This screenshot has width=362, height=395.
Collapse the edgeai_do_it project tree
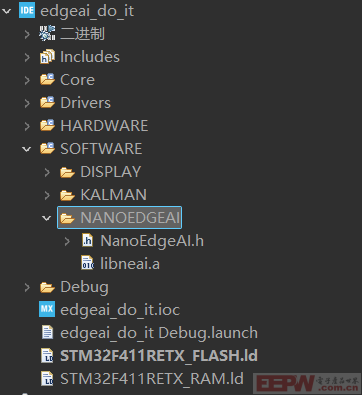click(7, 11)
